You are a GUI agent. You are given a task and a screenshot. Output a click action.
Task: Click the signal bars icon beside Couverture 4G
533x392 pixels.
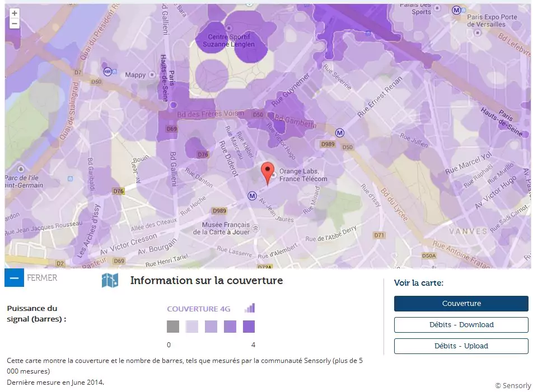[250, 308]
